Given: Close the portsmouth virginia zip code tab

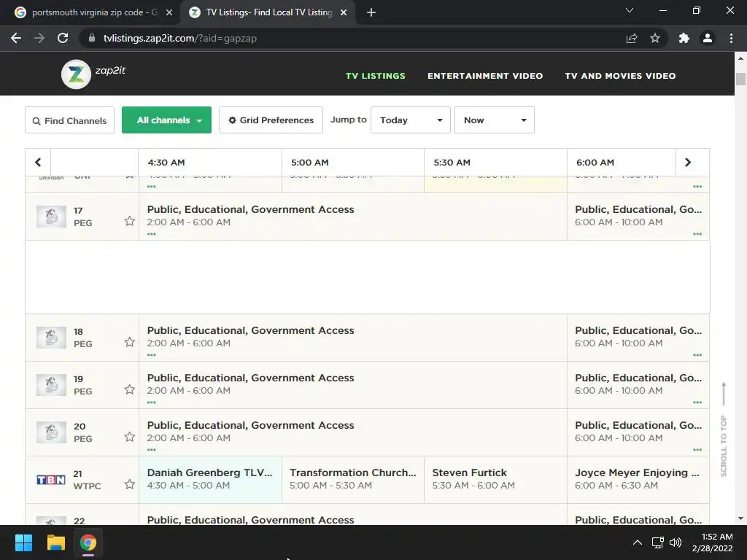Looking at the screenshot, I should [x=169, y=12].
